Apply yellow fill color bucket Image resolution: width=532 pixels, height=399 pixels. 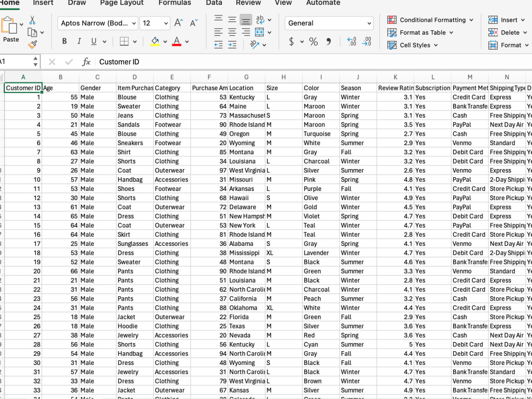pyautogui.click(x=155, y=41)
